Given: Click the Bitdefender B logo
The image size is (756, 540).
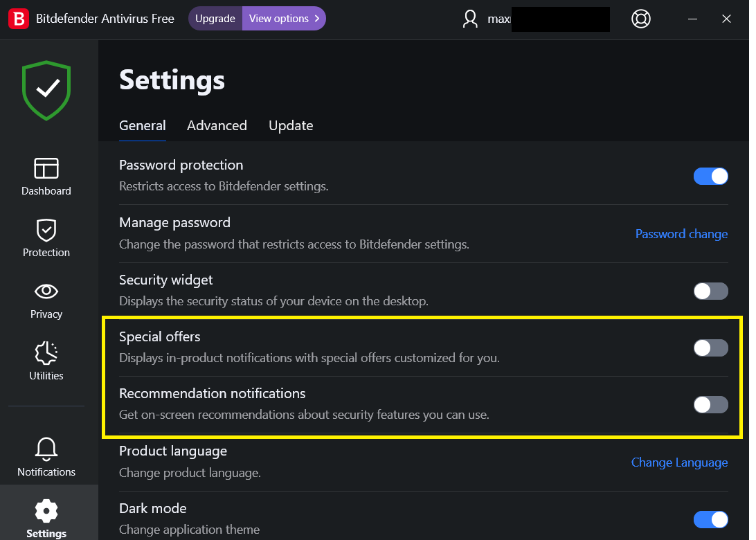Looking at the screenshot, I should coord(18,19).
